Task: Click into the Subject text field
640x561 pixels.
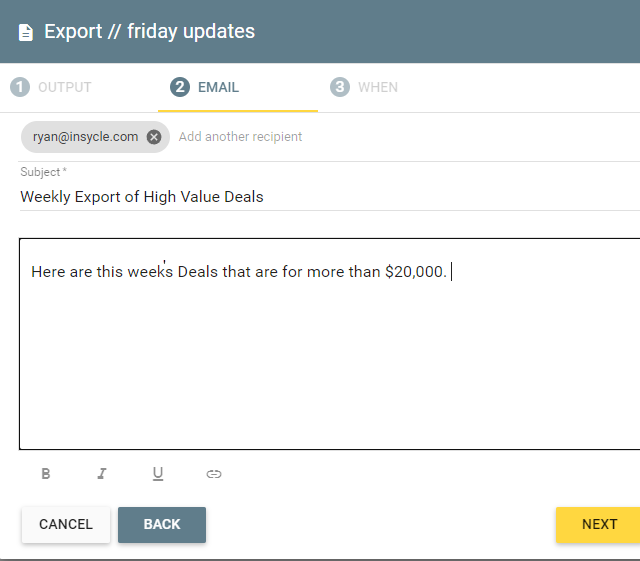Action: click(x=330, y=197)
